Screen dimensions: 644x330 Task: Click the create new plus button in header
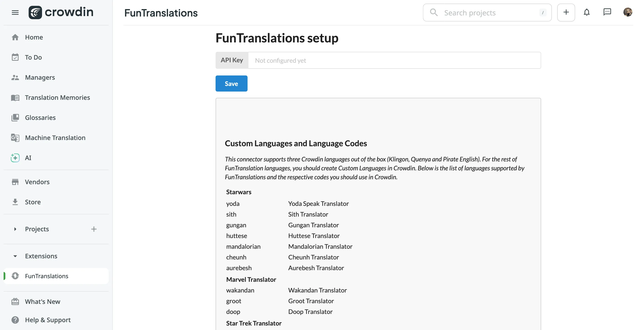[x=566, y=13]
